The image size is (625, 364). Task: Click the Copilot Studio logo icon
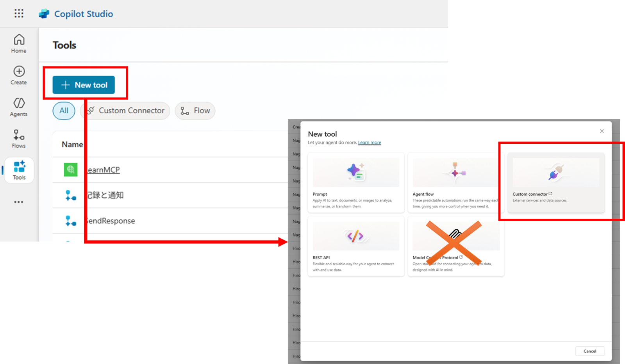pyautogui.click(x=44, y=14)
